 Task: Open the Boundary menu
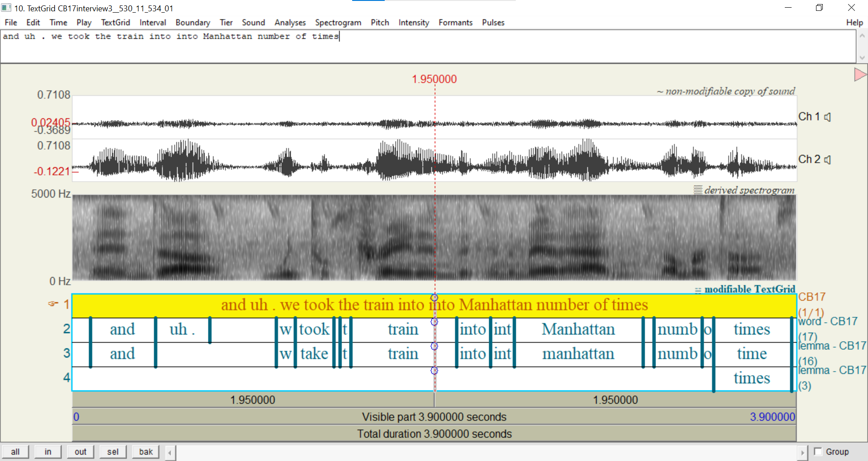[193, 23]
